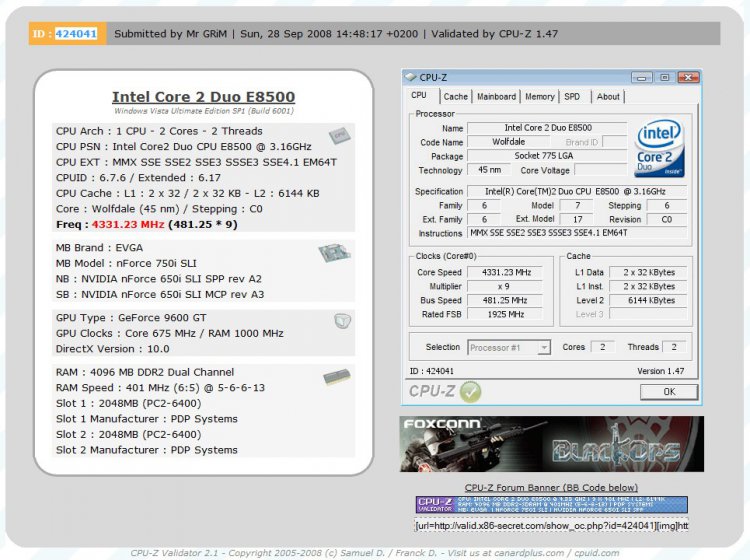The image size is (750, 560).
Task: Click the DirectX Version 10.0 line
Action: pyautogui.click(x=112, y=349)
